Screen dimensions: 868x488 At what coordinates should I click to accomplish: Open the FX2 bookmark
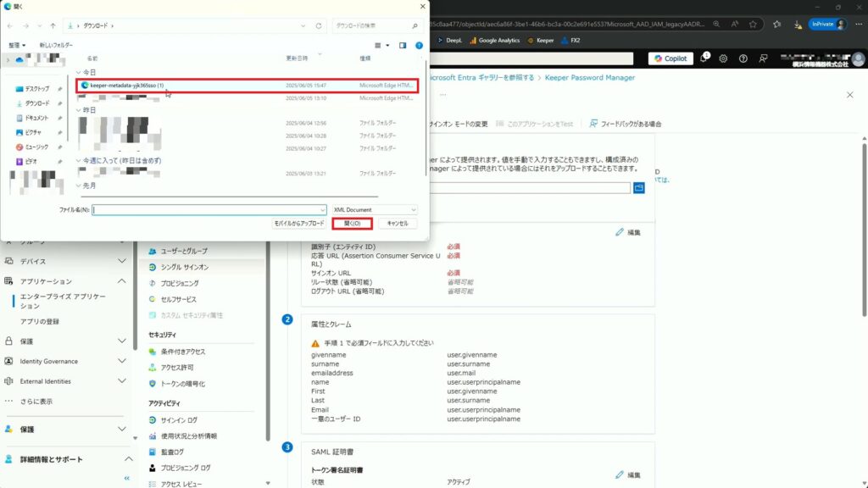(x=570, y=41)
